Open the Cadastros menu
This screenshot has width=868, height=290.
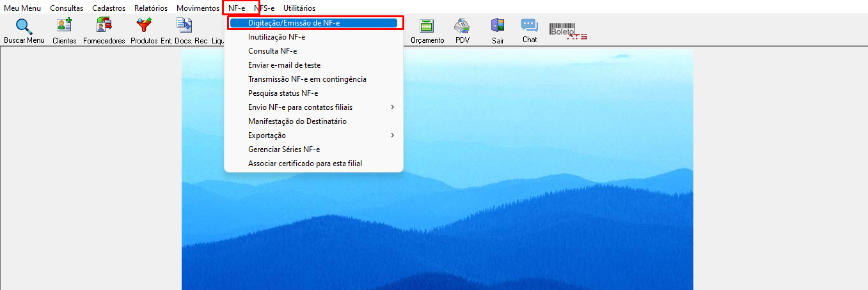point(109,8)
